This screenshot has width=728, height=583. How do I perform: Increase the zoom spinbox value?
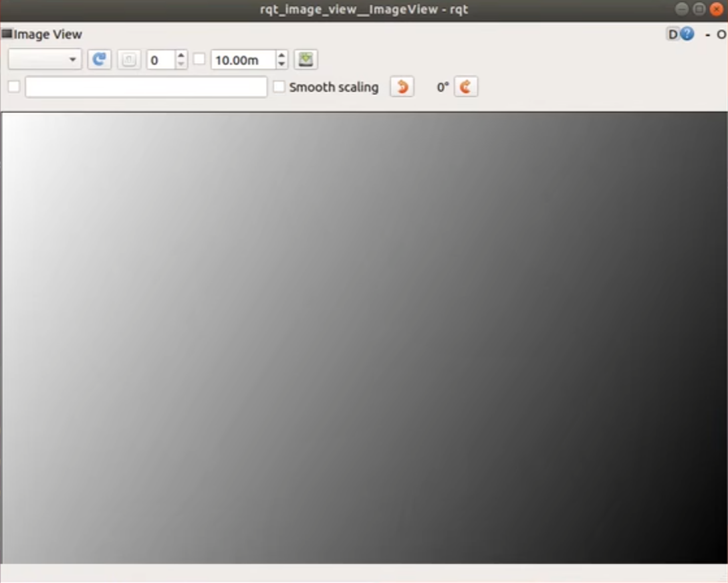[x=181, y=55]
